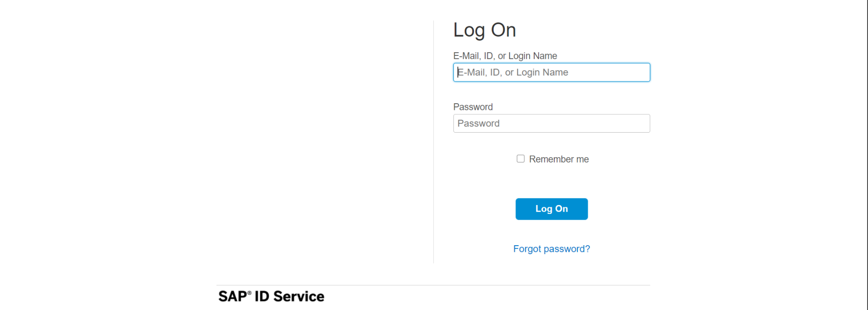The image size is (868, 310).
Task: Focus the E-Mail, ID, or Login Name field
Action: [551, 72]
